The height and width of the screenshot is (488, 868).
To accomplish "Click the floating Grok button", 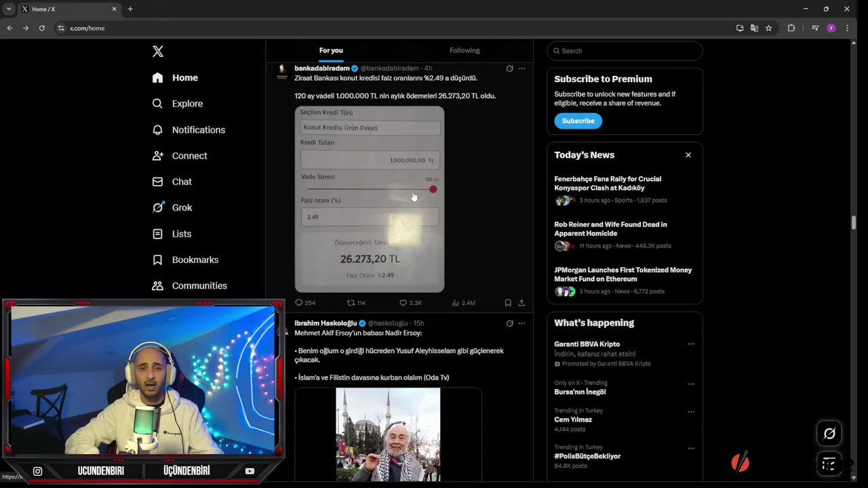I will pos(829,434).
